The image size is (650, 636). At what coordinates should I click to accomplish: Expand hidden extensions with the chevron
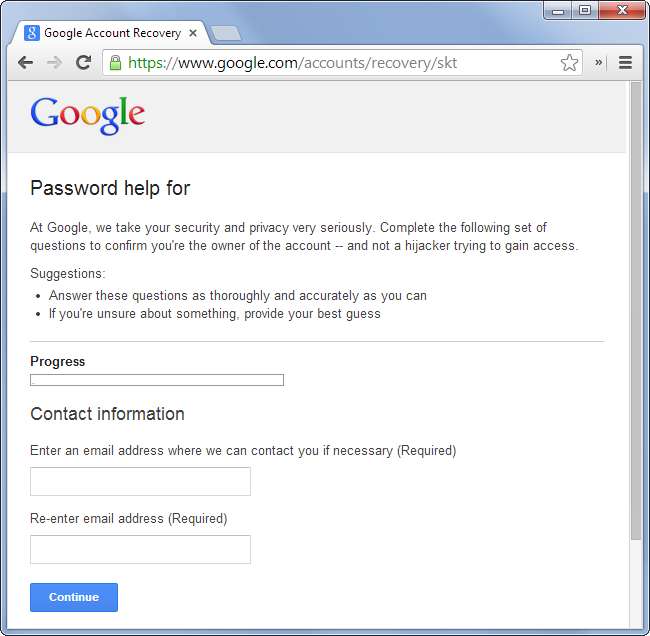point(599,62)
